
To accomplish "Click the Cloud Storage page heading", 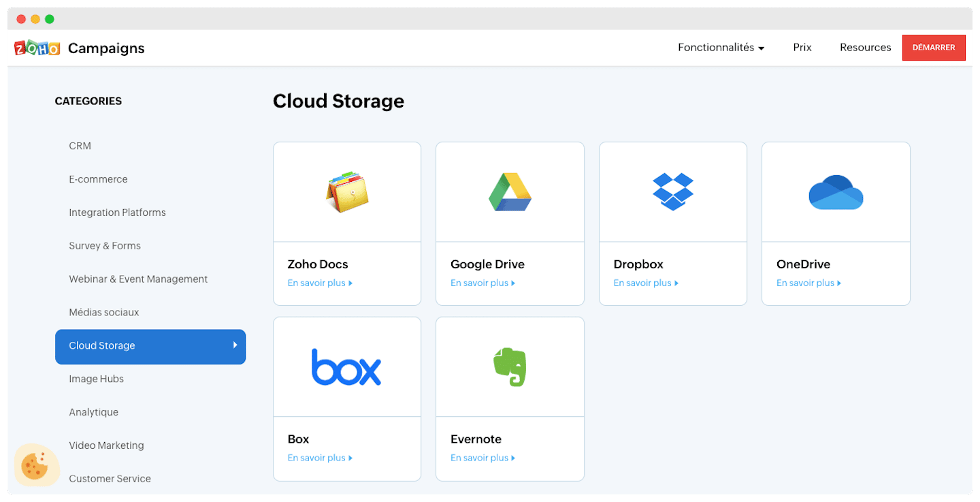I will coord(338,101).
